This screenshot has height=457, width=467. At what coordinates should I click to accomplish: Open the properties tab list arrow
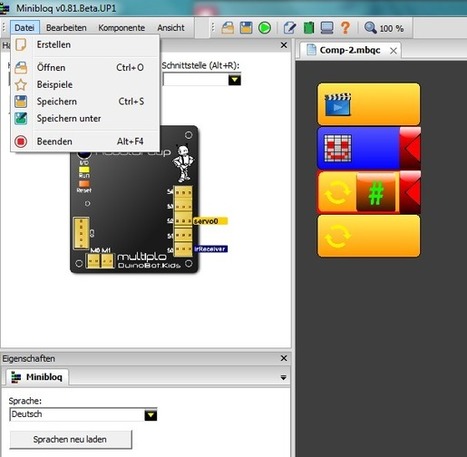(x=283, y=378)
